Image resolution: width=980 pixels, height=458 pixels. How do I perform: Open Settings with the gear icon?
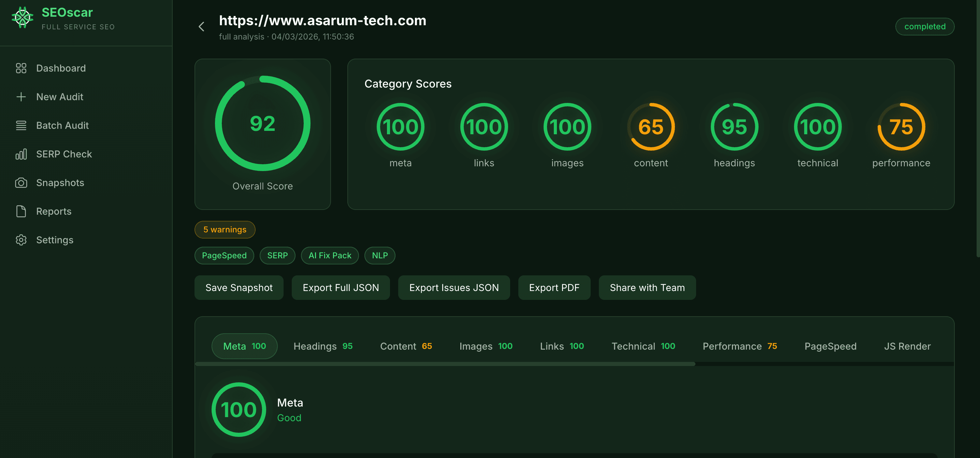tap(21, 240)
